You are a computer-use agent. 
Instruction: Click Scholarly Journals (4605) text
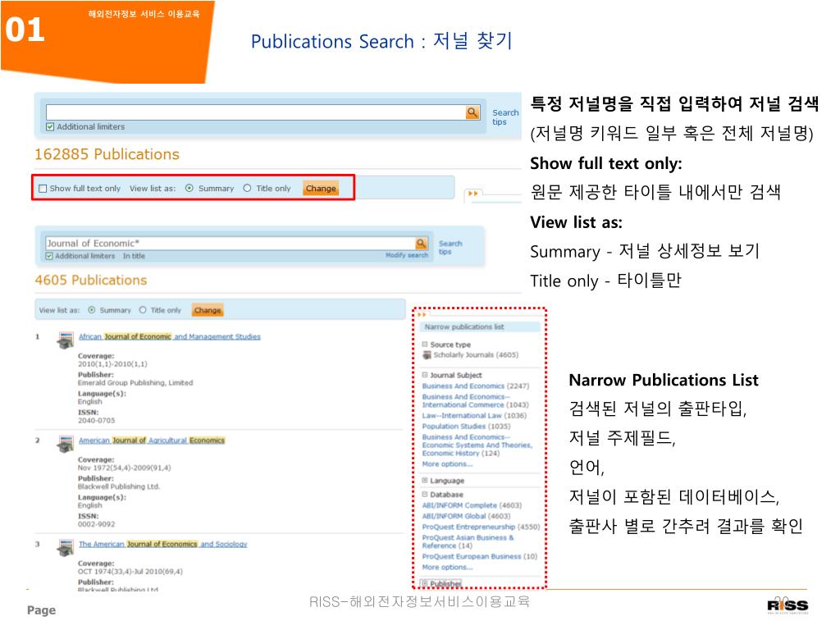[476, 354]
